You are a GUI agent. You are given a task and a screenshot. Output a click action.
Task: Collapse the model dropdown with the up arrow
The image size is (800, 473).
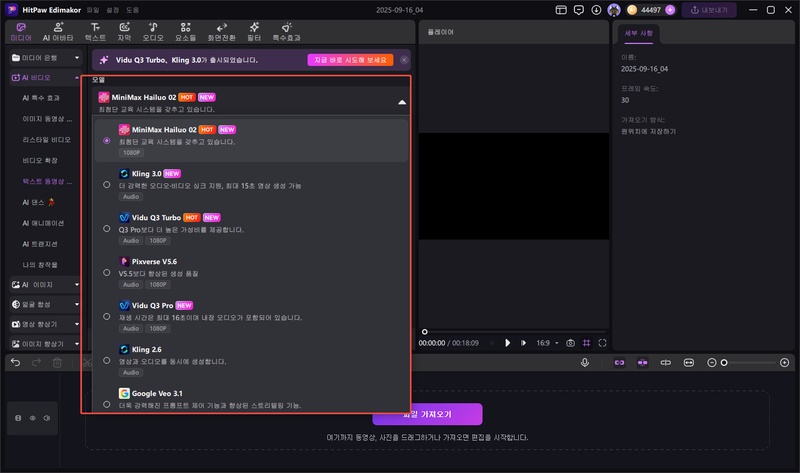(402, 103)
